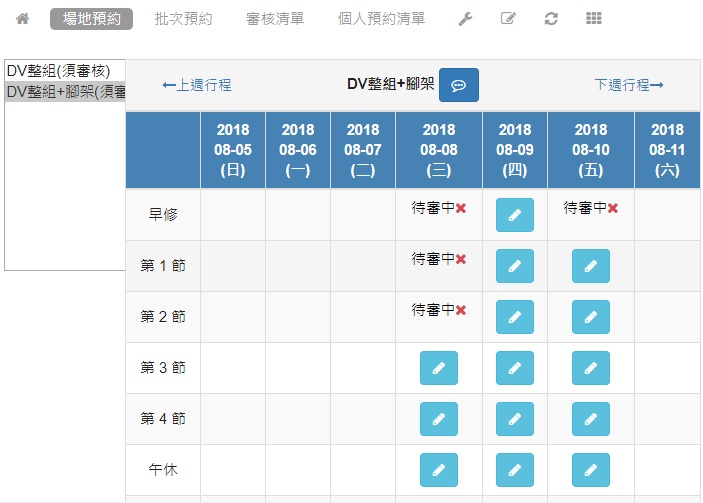Cancel pending 早修 reservation on 08-08

point(461,208)
